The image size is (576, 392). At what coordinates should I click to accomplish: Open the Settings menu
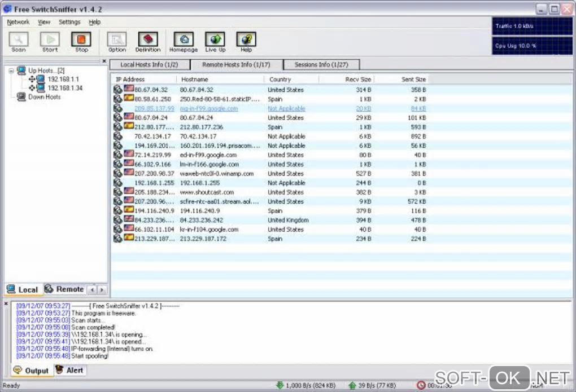click(x=69, y=22)
